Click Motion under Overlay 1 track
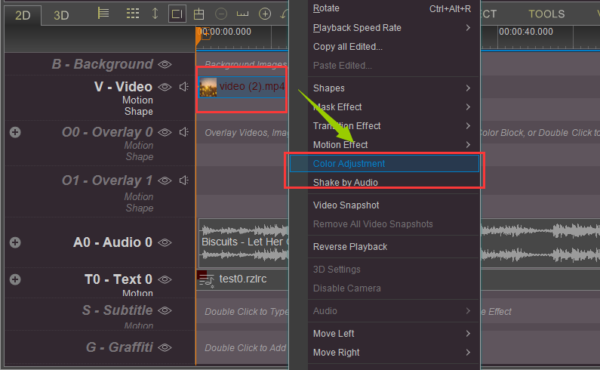600x370 pixels. click(x=139, y=197)
